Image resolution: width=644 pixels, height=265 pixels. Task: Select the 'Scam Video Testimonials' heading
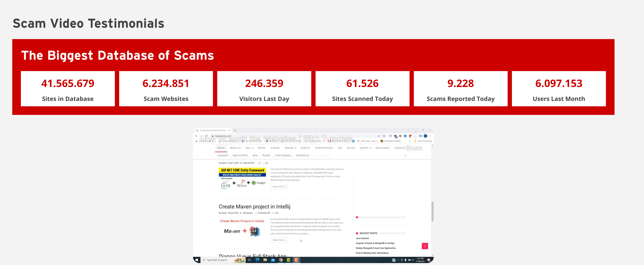(x=88, y=23)
